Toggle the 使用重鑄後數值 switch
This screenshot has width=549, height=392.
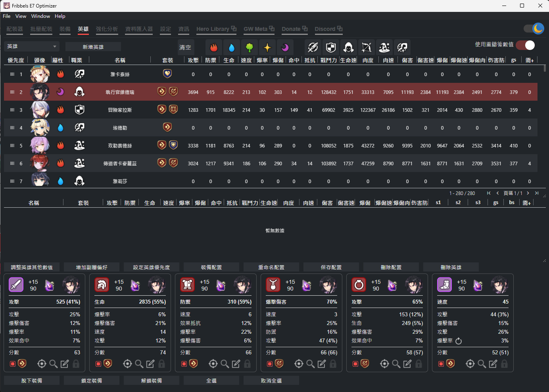pos(525,45)
